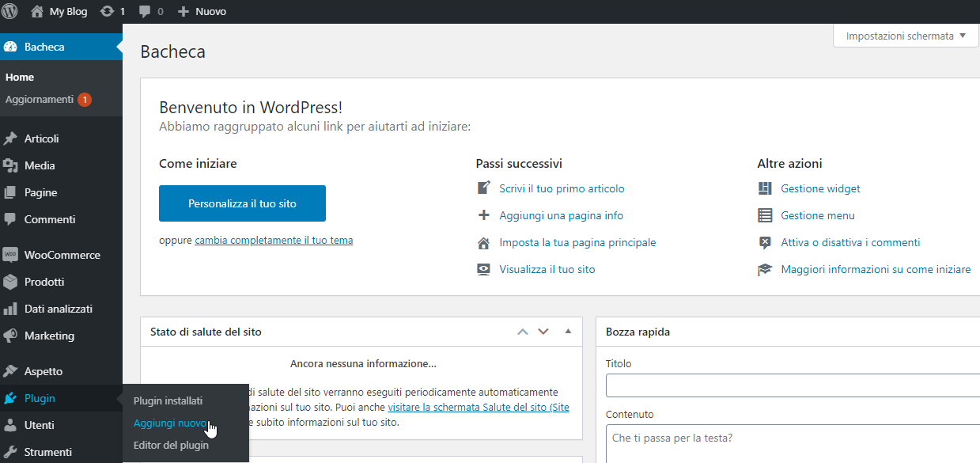980x463 pixels.
Task: Open Editor del plugin from flyout
Action: pyautogui.click(x=171, y=445)
